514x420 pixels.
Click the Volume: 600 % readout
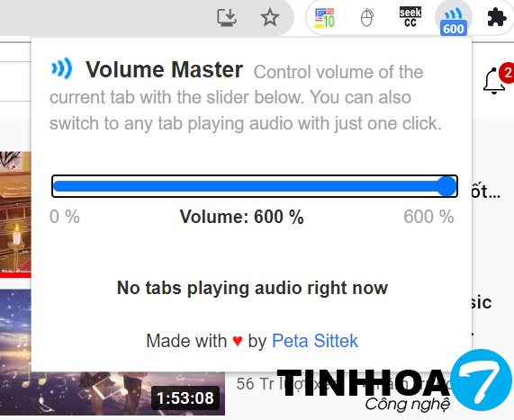pos(241,217)
